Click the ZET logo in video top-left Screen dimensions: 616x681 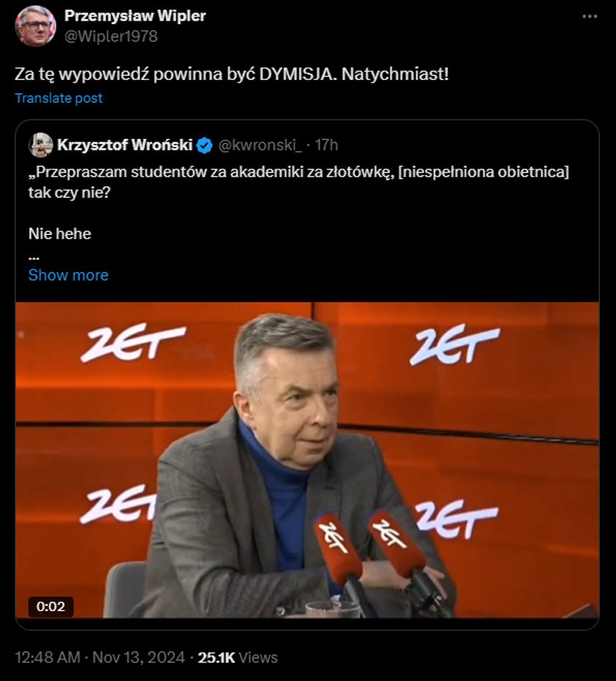133,342
